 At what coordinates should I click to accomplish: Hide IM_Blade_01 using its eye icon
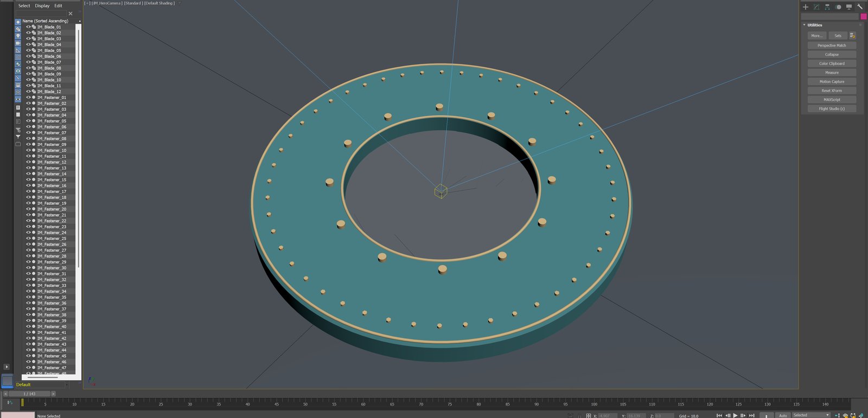pos(28,27)
